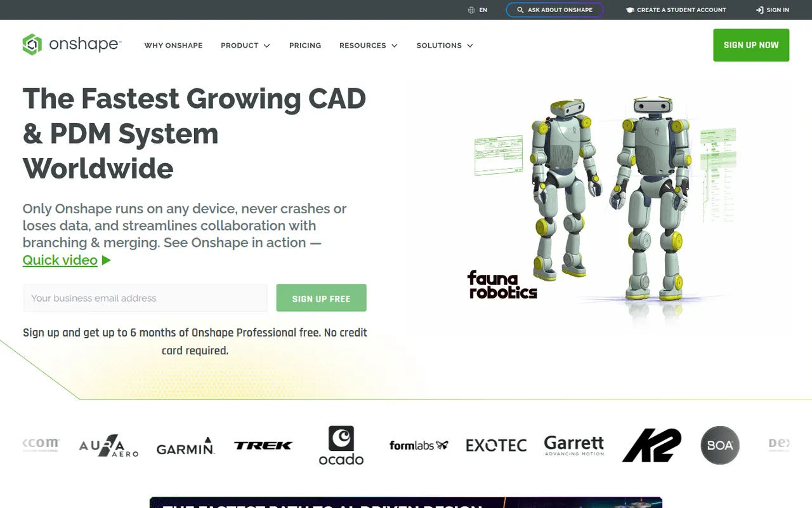
Task: Click the K2 logo
Action: point(652,446)
